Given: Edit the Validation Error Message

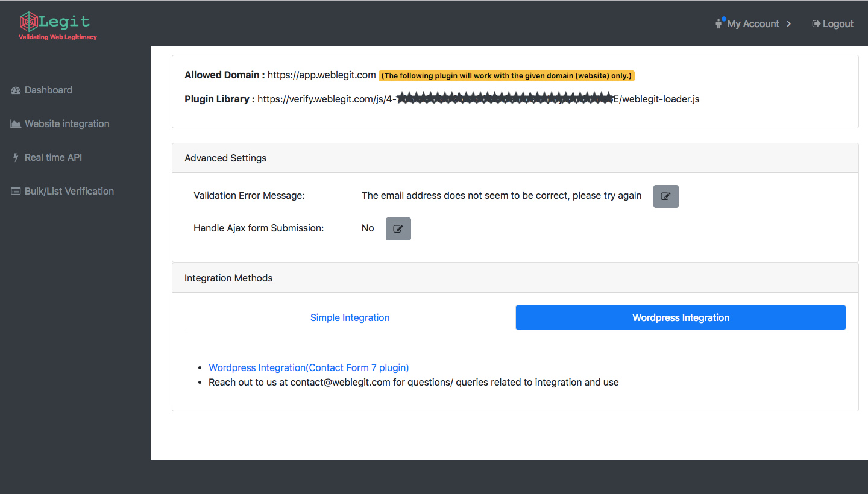Looking at the screenshot, I should (x=666, y=196).
